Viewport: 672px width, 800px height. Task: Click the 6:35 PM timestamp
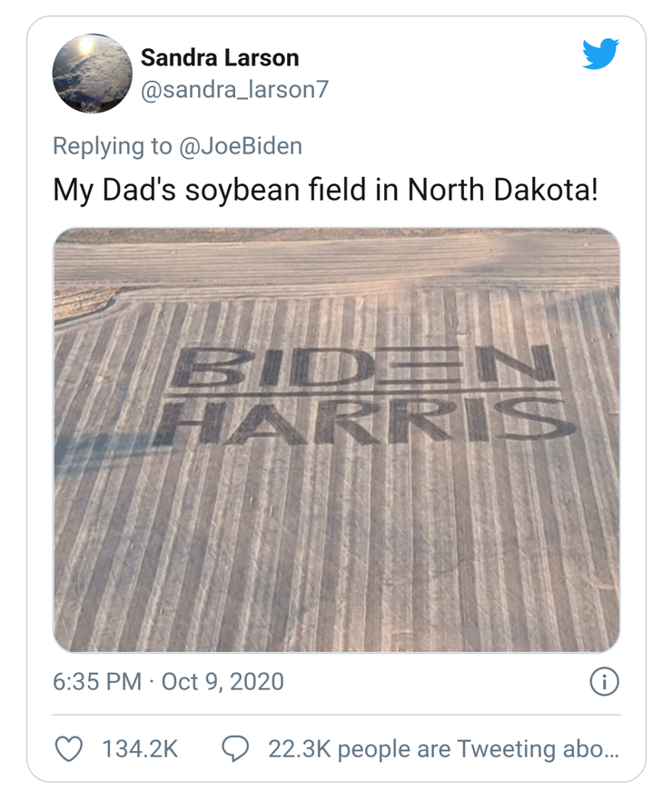pyautogui.click(x=96, y=681)
